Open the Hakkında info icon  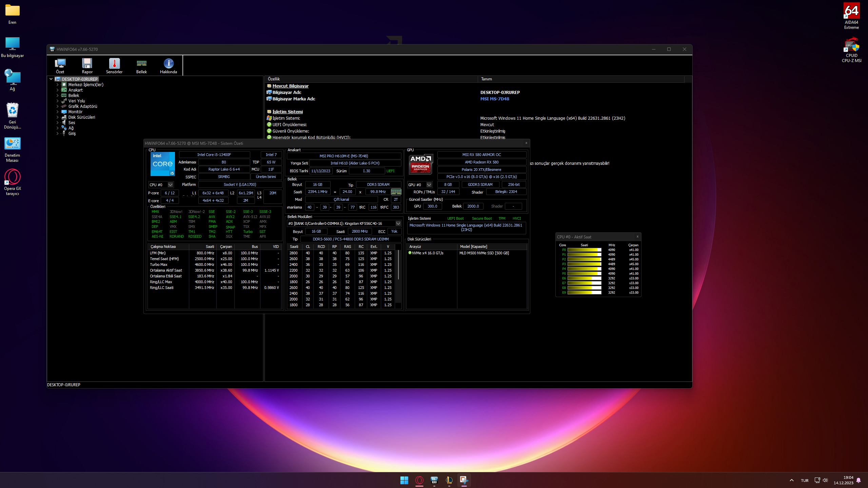tap(169, 63)
